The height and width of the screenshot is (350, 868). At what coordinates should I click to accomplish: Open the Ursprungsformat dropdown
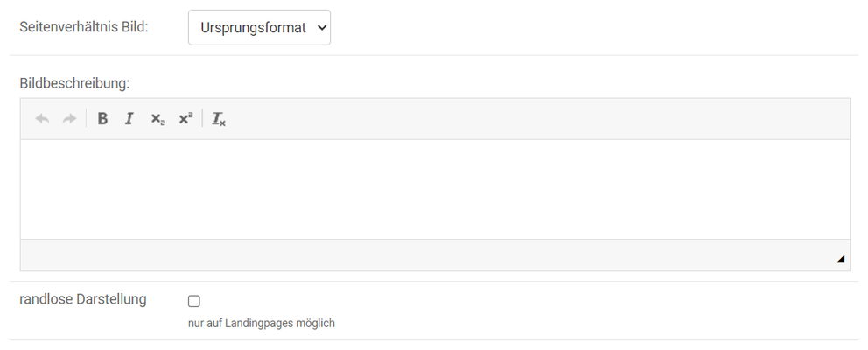point(259,27)
